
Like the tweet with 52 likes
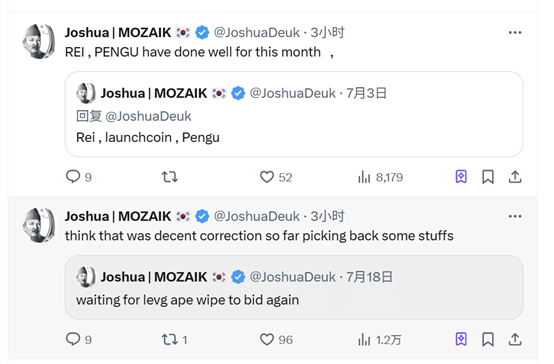[276, 177]
